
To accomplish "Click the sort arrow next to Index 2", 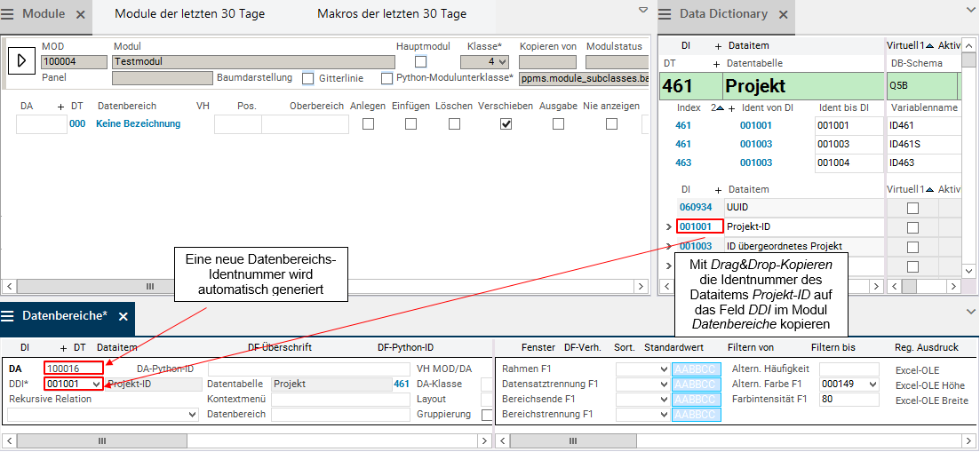I will 720,108.
